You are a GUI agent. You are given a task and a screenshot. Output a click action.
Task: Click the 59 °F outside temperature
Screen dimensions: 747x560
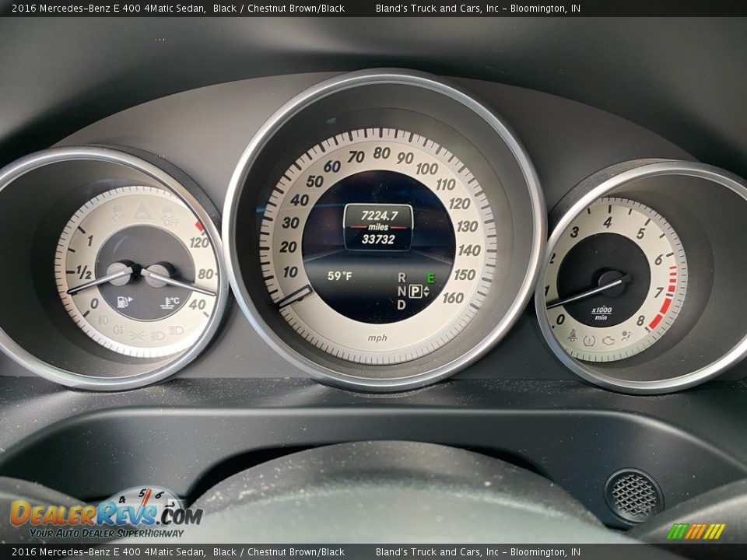click(x=339, y=276)
